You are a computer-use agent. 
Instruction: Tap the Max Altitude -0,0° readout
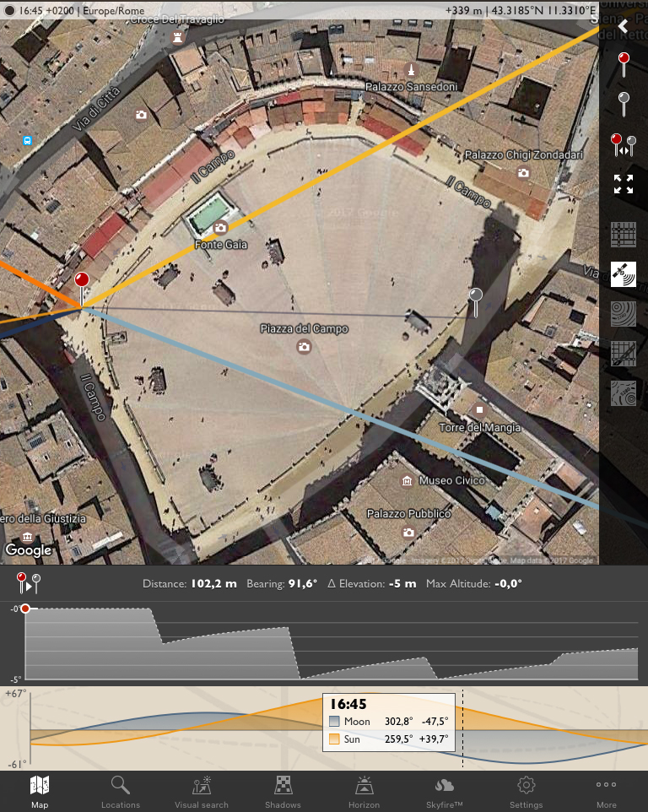[x=474, y=583]
